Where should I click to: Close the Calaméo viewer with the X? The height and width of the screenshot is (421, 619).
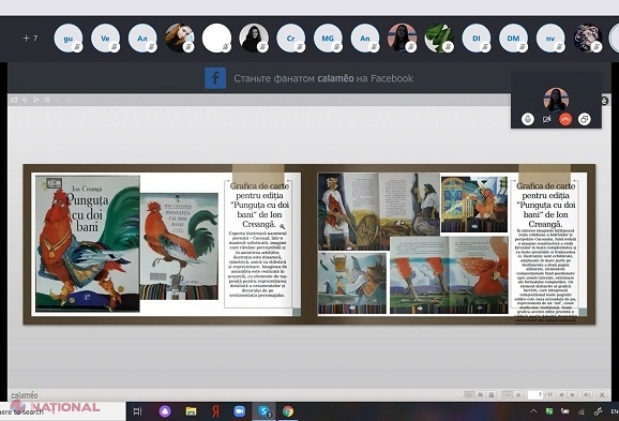(x=602, y=395)
